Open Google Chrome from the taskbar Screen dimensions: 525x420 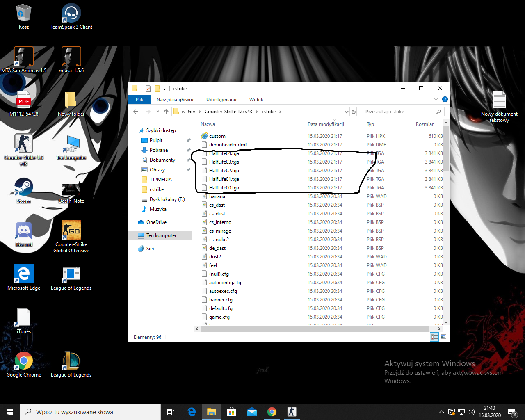click(x=272, y=412)
